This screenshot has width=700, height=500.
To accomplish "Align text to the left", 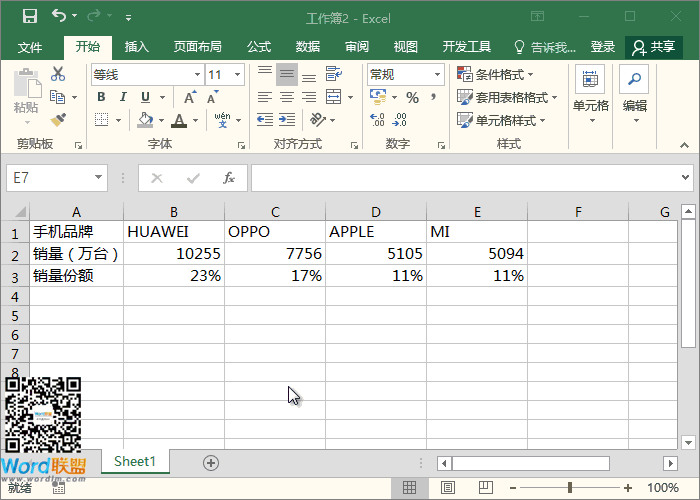I will click(265, 97).
